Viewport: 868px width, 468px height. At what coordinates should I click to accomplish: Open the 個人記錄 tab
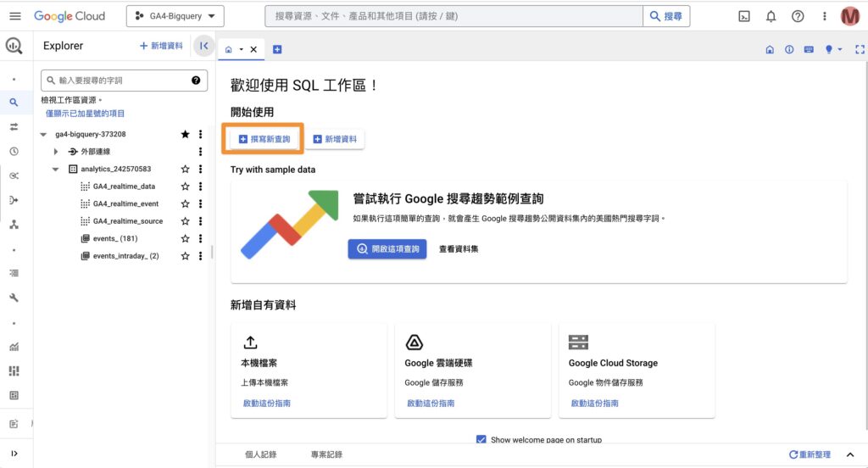point(261,454)
